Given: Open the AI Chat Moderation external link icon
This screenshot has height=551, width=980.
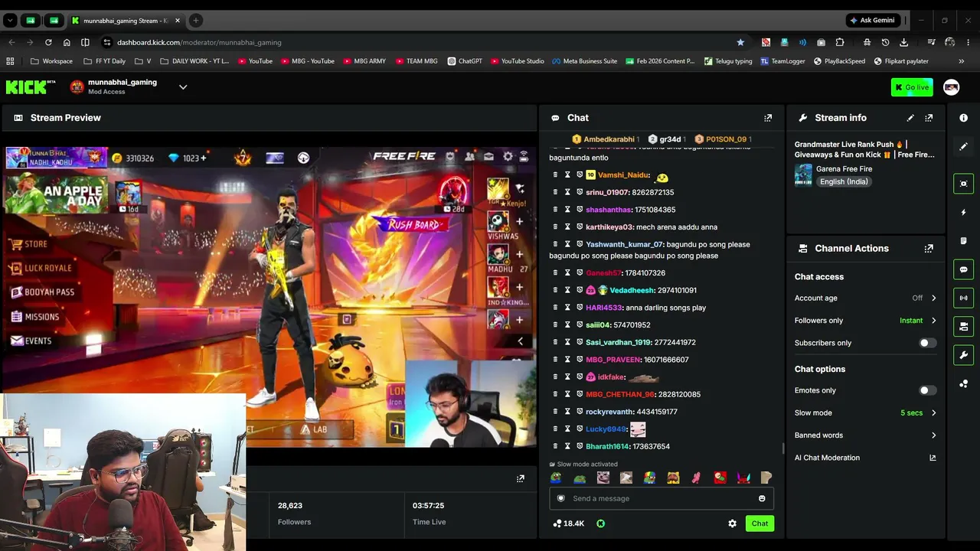Looking at the screenshot, I should [933, 458].
